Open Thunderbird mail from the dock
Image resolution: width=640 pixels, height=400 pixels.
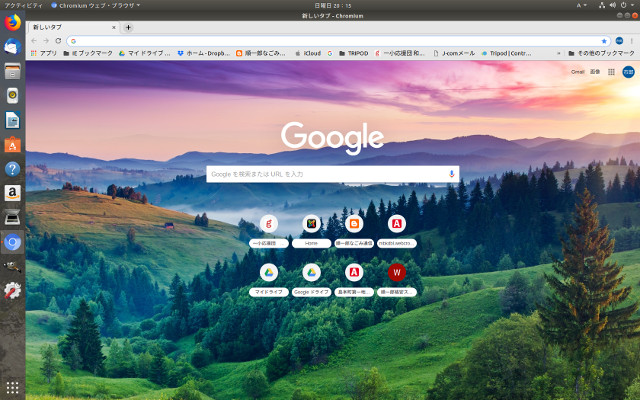point(13,47)
